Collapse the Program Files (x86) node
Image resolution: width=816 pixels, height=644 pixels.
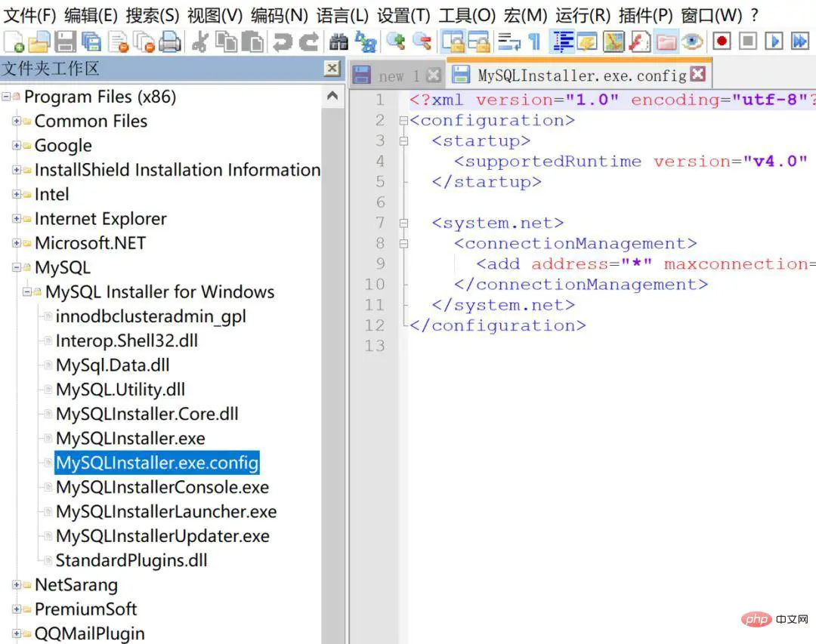coord(8,97)
